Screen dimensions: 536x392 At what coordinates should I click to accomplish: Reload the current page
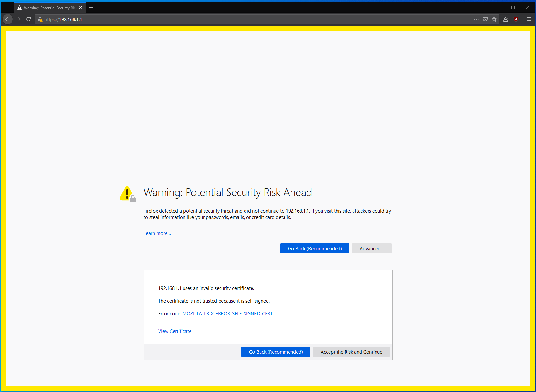tap(28, 19)
